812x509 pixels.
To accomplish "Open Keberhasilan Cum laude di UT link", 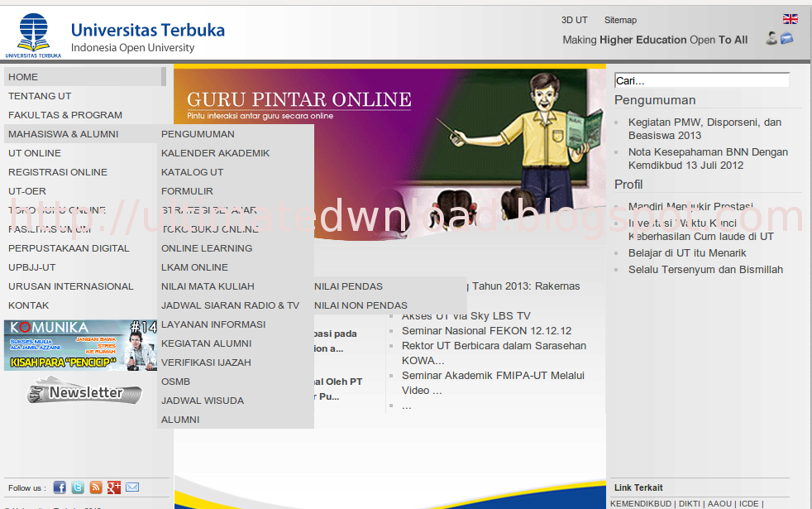I will point(700,237).
